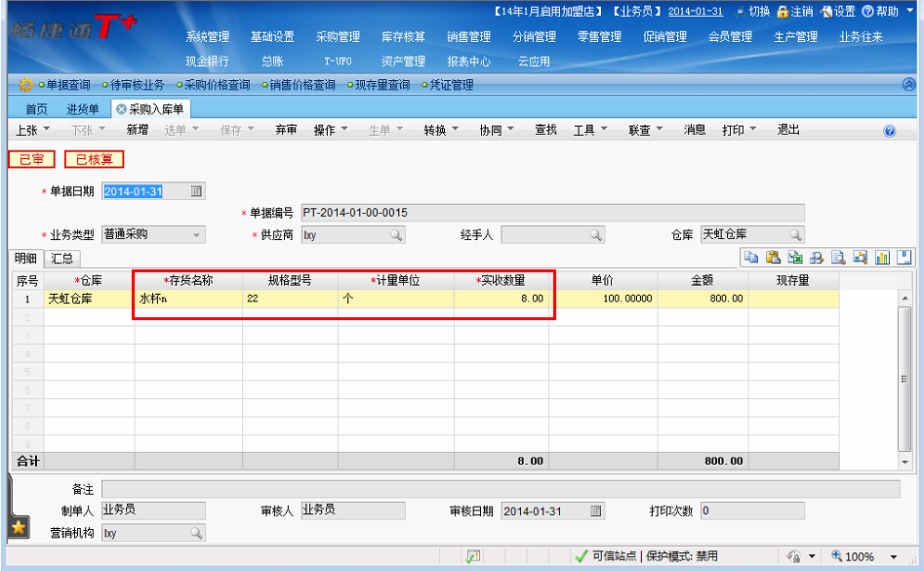924x571 pixels.
Task: Click the 100.00000 unit price cell
Action: [x=603, y=298]
